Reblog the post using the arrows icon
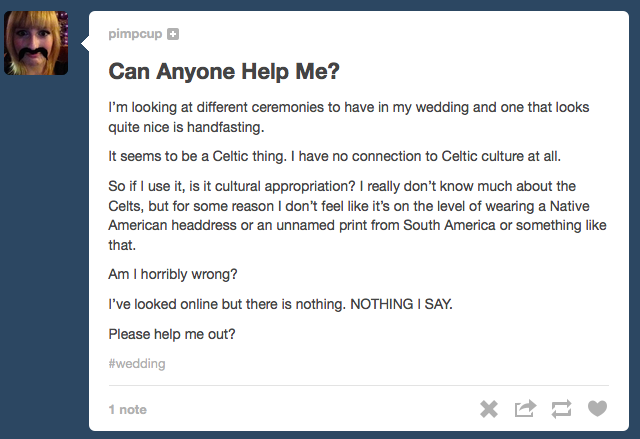Screen dimensions: 640x439 click(x=561, y=409)
